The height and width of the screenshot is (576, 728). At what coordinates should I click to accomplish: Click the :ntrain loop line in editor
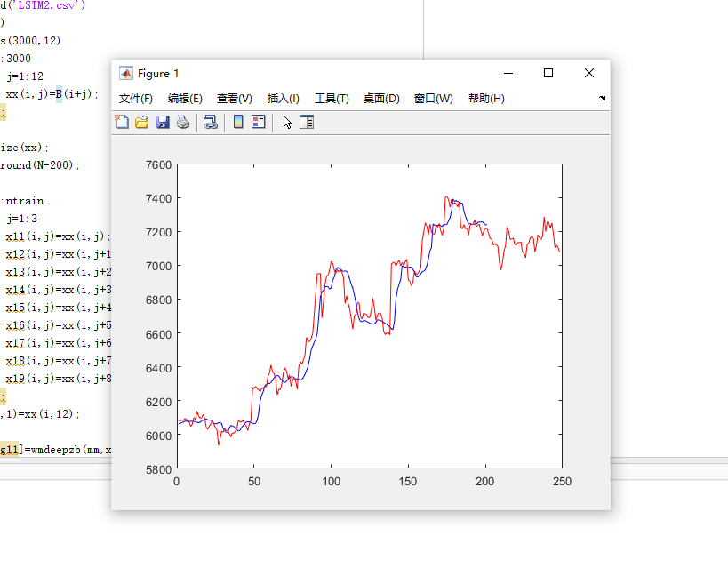pos(22,201)
